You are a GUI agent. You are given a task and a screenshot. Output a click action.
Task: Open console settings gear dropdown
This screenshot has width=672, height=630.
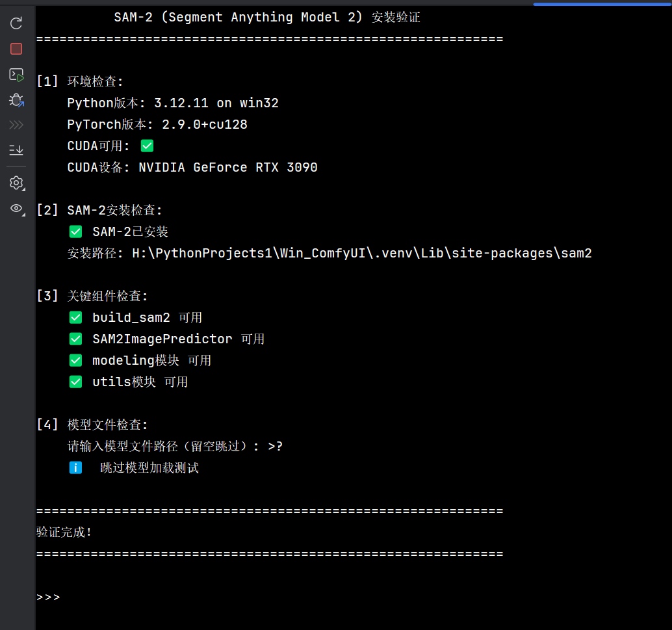pos(17,183)
